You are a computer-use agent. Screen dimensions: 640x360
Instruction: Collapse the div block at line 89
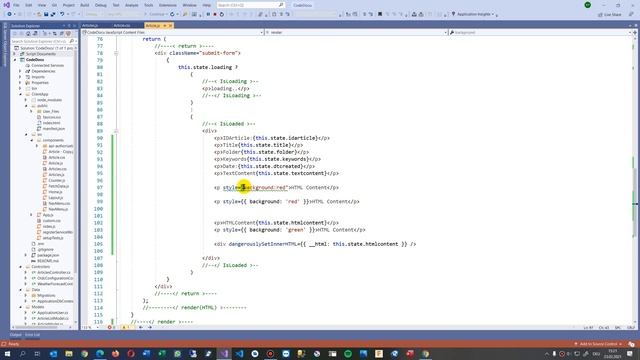pyautogui.click(x=116, y=131)
